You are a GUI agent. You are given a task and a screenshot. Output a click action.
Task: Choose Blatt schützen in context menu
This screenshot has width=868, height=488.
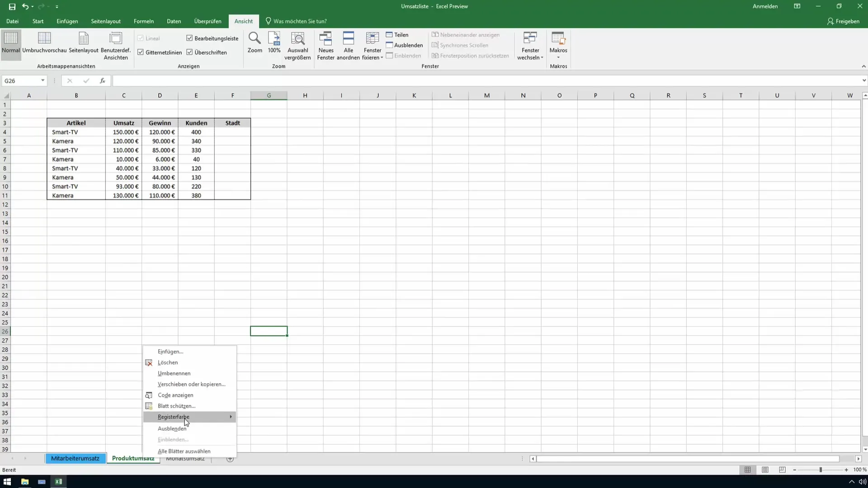189,406
